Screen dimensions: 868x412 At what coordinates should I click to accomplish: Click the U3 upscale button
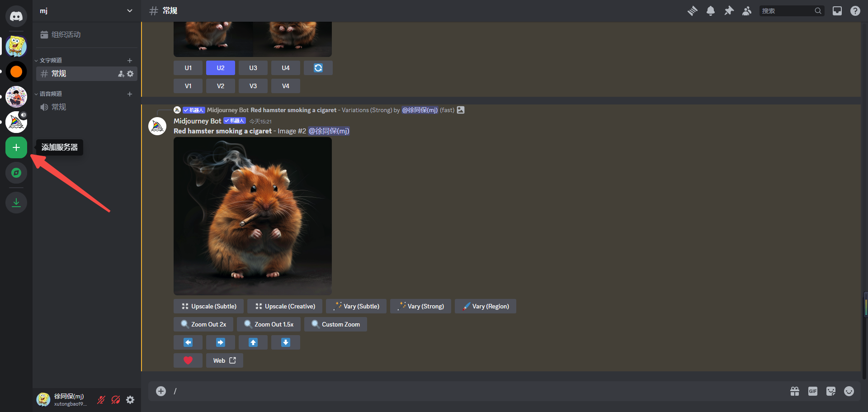[x=253, y=68]
